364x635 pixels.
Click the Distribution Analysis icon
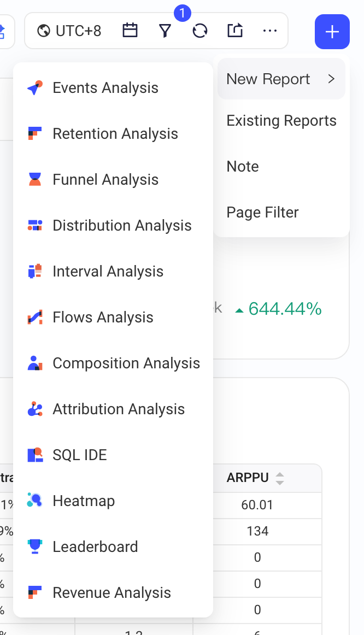(x=35, y=225)
